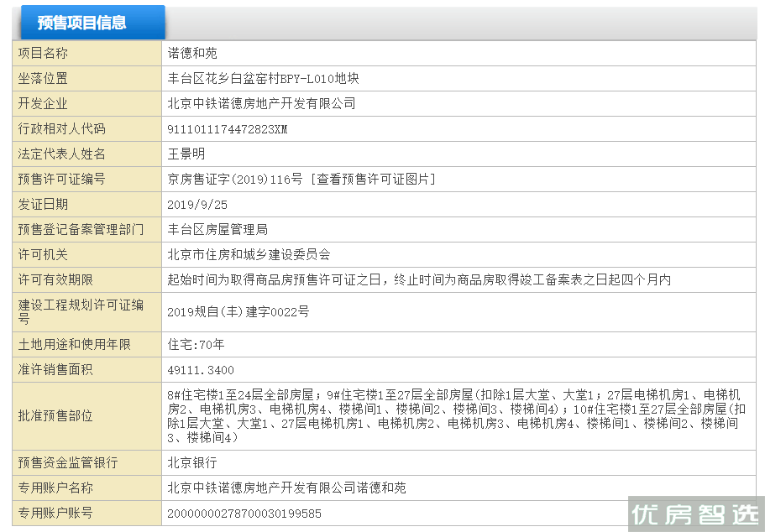This screenshot has height=532, width=765.
Task: Click the land use value 住宅:70年
Action: click(196, 345)
